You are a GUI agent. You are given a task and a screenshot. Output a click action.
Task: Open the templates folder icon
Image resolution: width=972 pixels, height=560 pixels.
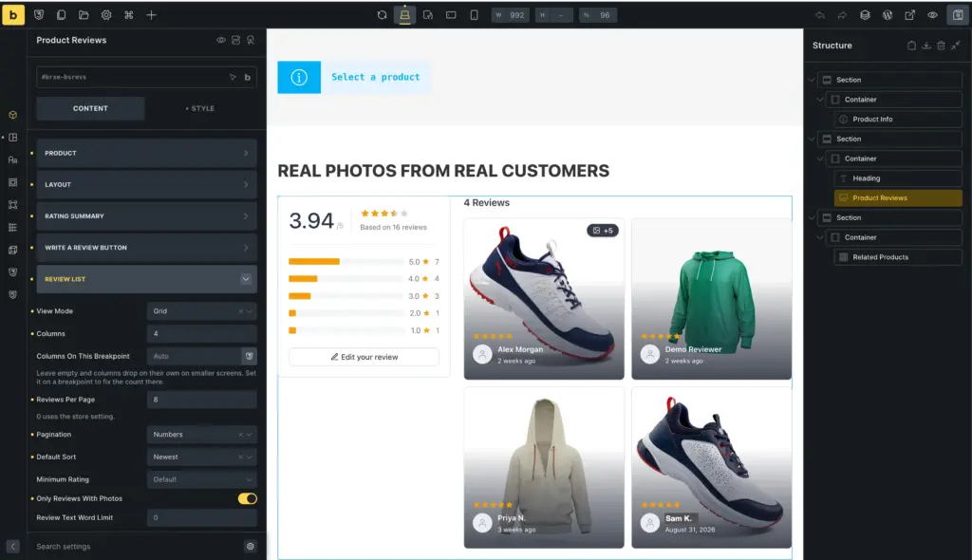click(x=84, y=15)
